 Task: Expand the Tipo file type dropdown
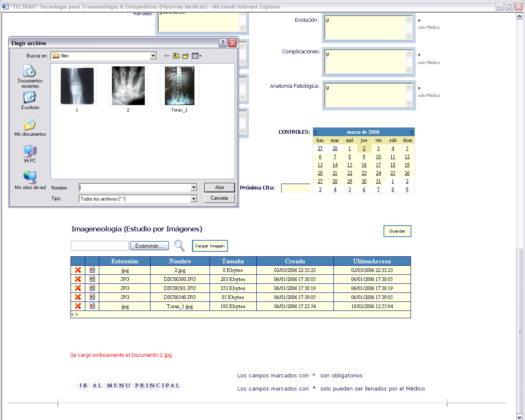point(194,199)
